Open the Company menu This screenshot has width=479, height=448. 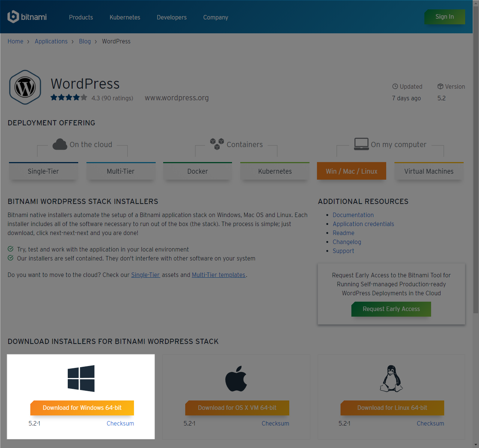click(216, 17)
